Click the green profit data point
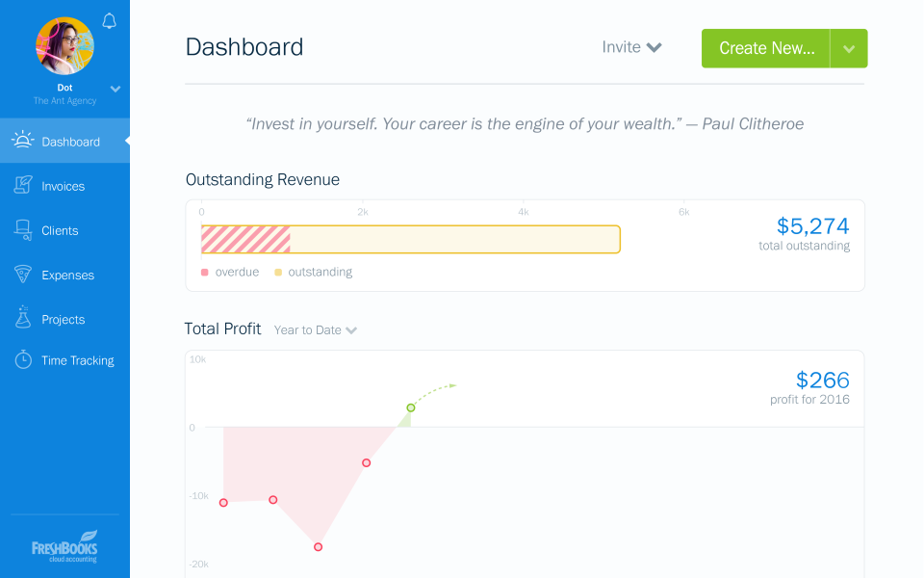 click(x=411, y=407)
